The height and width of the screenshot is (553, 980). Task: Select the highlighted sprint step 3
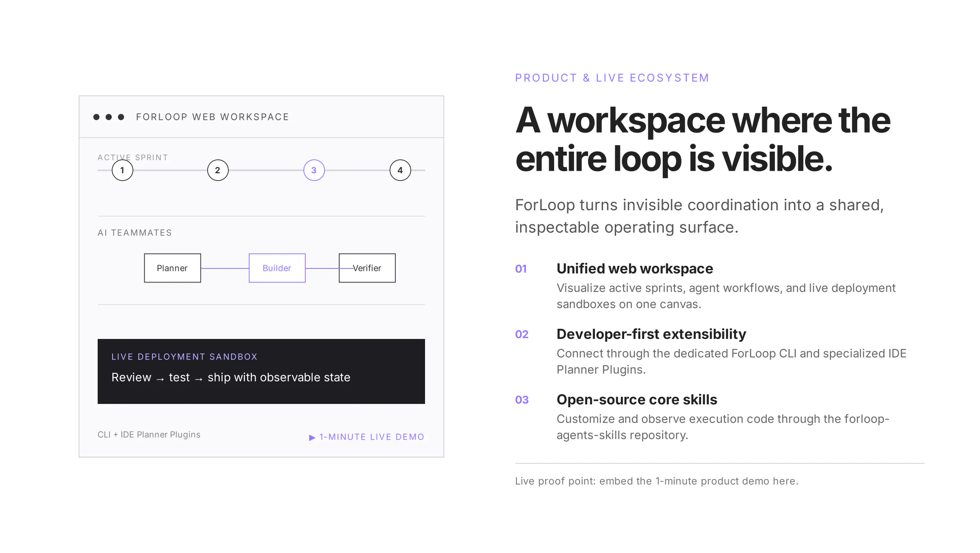click(x=314, y=170)
